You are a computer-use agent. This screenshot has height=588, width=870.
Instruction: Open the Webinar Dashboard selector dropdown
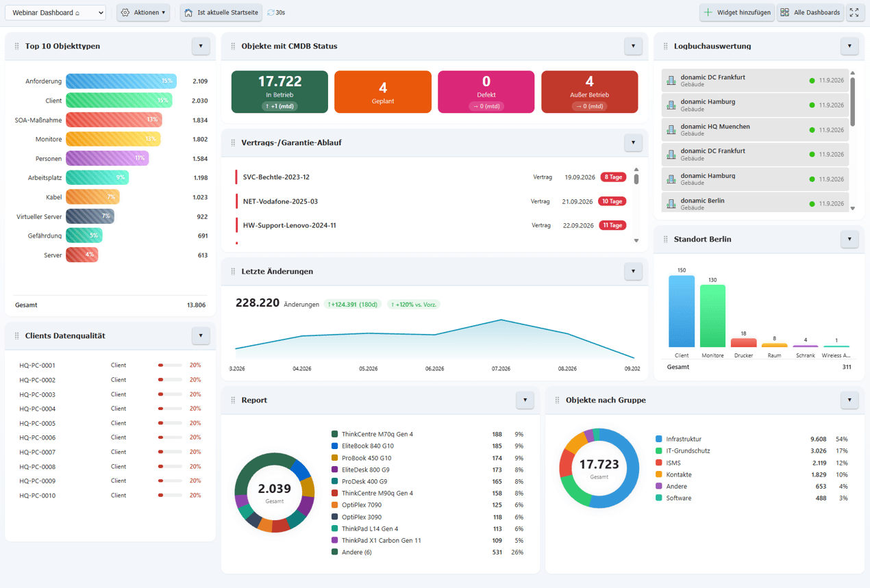coord(55,12)
